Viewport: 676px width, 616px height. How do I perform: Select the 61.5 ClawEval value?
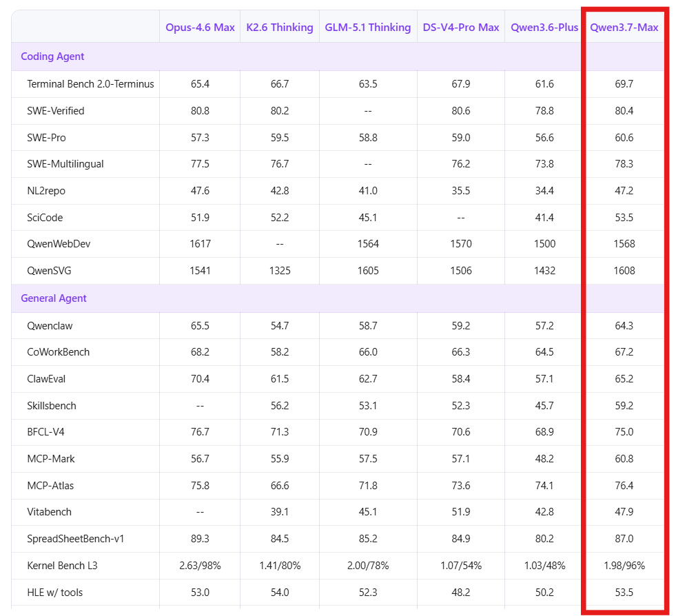tap(280, 378)
